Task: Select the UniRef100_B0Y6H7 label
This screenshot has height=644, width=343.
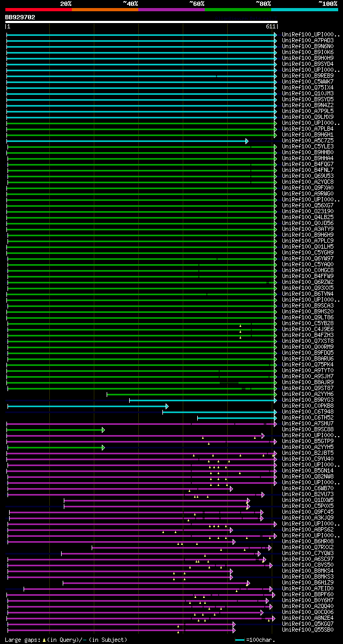Action: [308, 600]
